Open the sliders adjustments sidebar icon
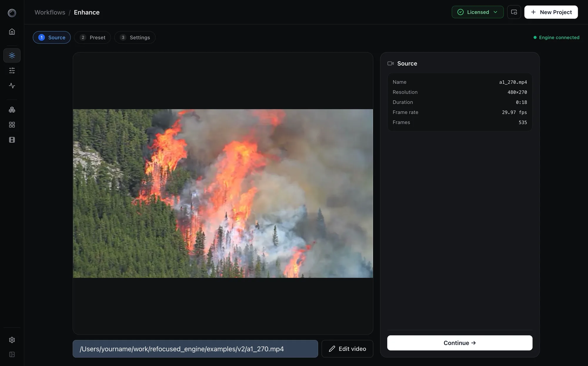The width and height of the screenshot is (588, 366). pos(12,70)
